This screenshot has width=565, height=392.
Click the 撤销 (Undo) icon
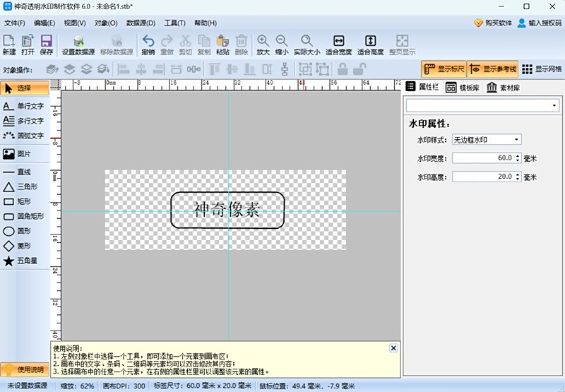click(x=148, y=45)
